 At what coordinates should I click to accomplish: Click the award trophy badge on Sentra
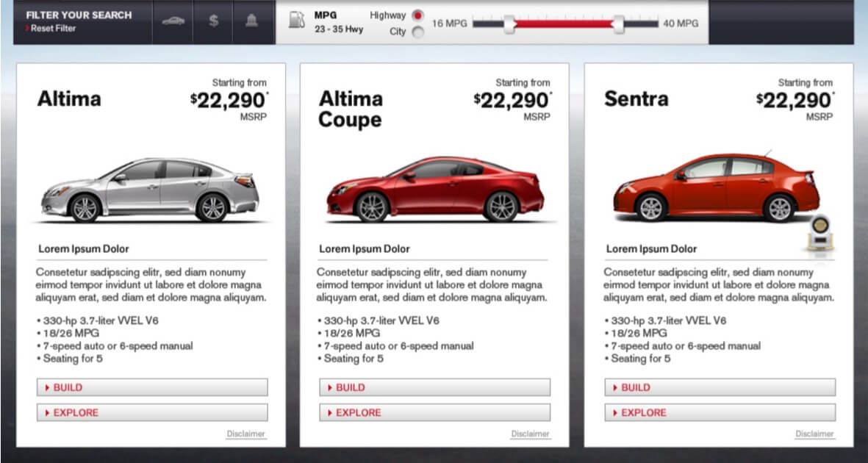click(x=819, y=232)
